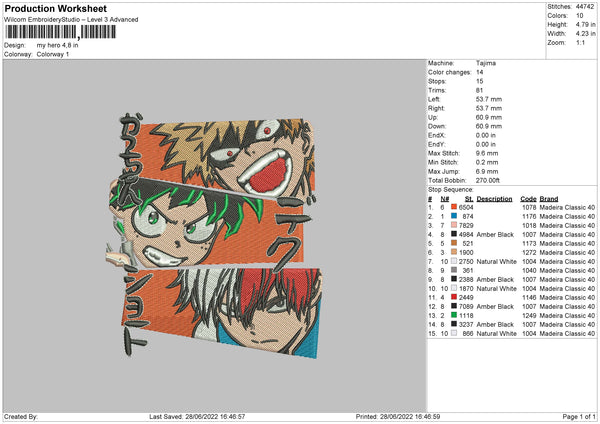The image size is (600, 424).
Task: Click "Amber Black" description in stop 4
Action: (x=495, y=235)
